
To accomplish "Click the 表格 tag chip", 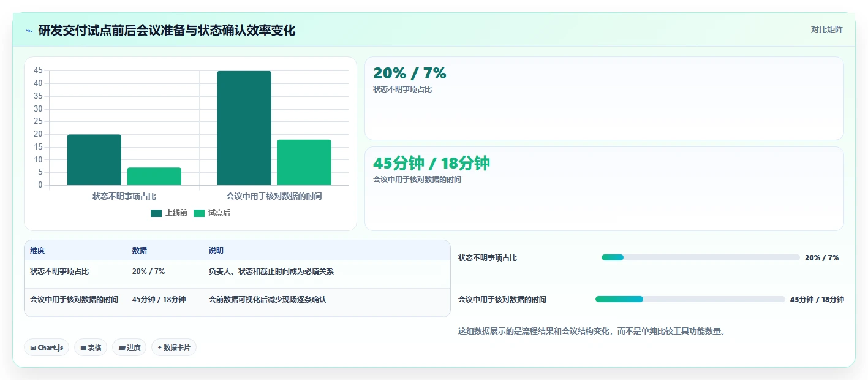I will click(x=91, y=348).
